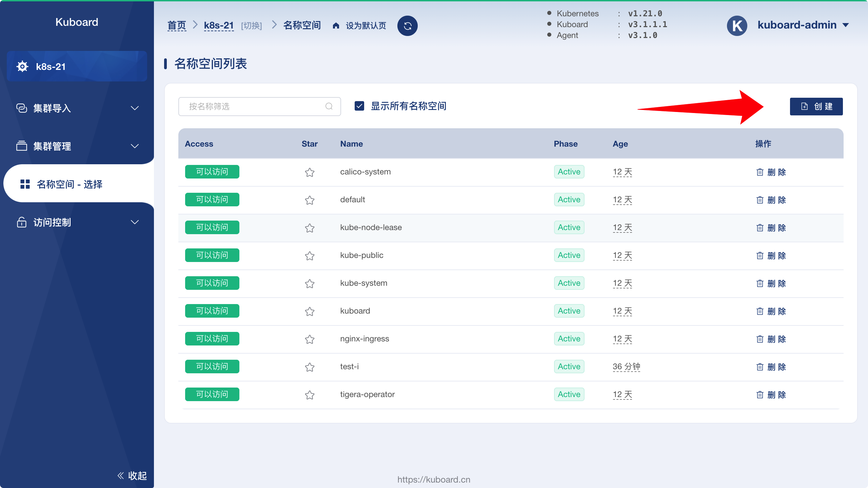Star the kube-system namespace
This screenshot has width=868, height=488.
310,284
